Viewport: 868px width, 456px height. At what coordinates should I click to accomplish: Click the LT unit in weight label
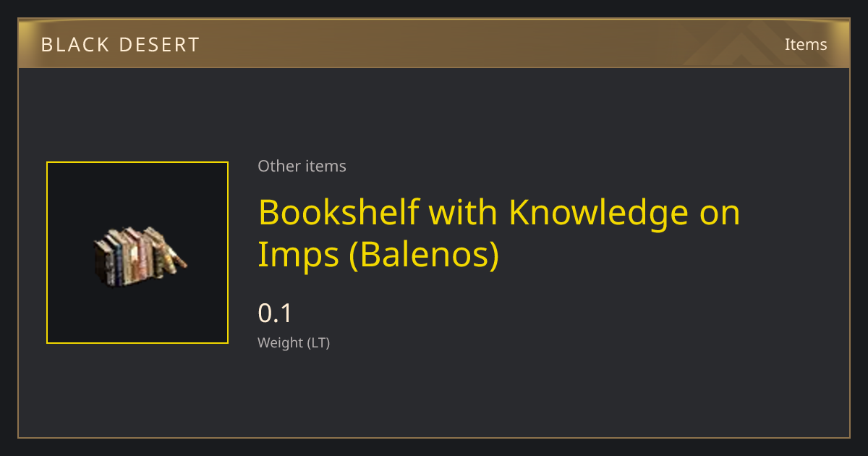coord(318,342)
